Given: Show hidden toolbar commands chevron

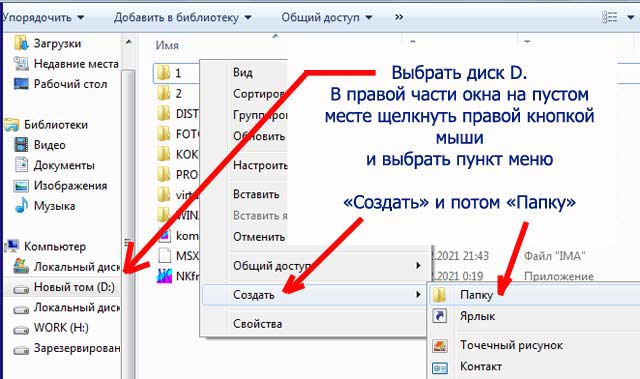Looking at the screenshot, I should click(399, 17).
